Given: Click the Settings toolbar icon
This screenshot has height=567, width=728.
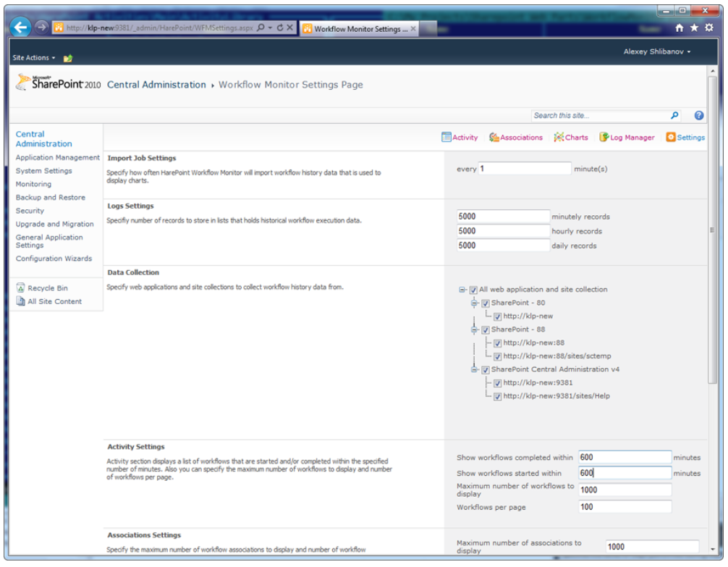Looking at the screenshot, I should tap(671, 137).
